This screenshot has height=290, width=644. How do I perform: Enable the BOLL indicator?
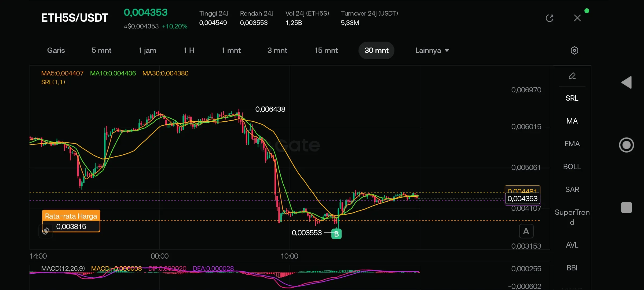click(572, 167)
